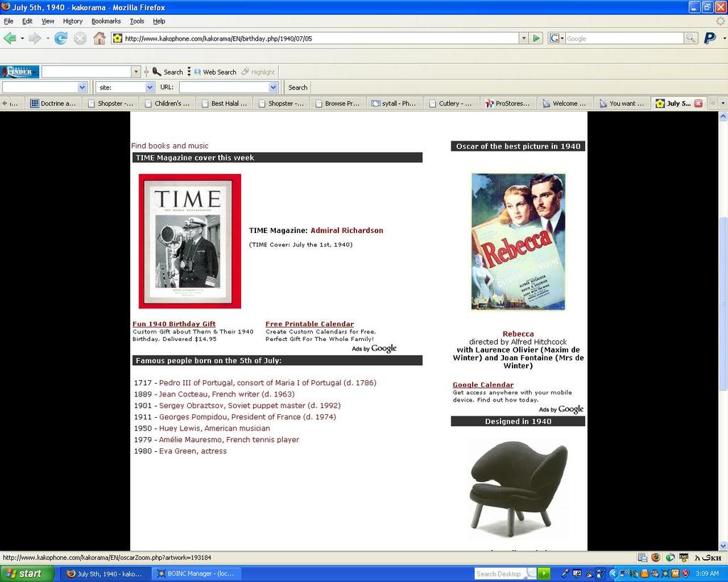The image size is (728, 582).
Task: Click the Google search input box
Action: click(x=624, y=38)
